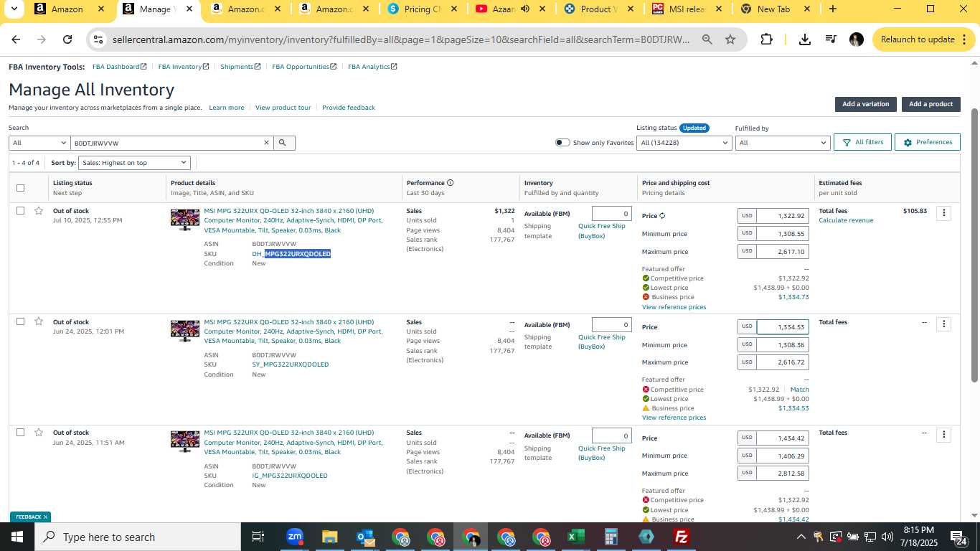The height and width of the screenshot is (551, 980).
Task: Open the browser downloads icon
Action: tap(804, 39)
